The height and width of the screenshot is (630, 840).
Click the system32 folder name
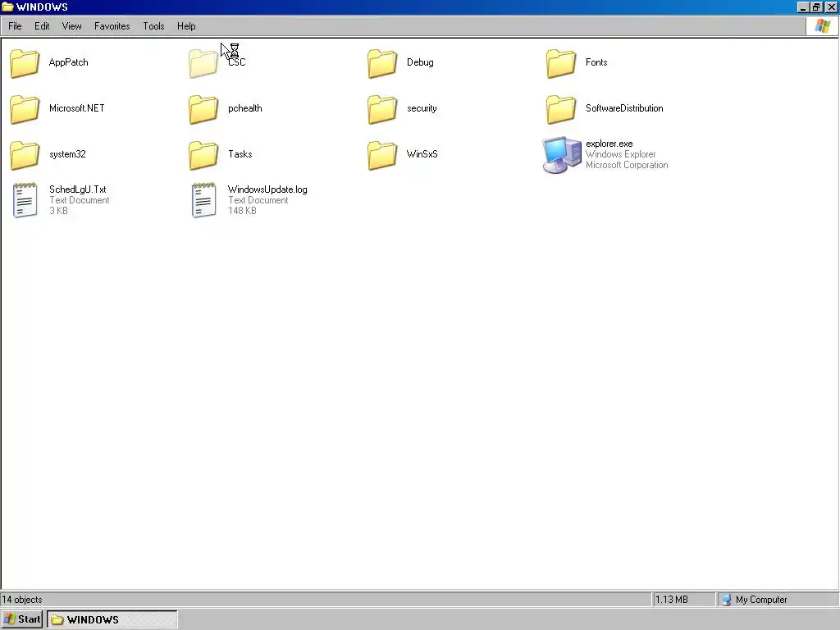[x=67, y=154]
